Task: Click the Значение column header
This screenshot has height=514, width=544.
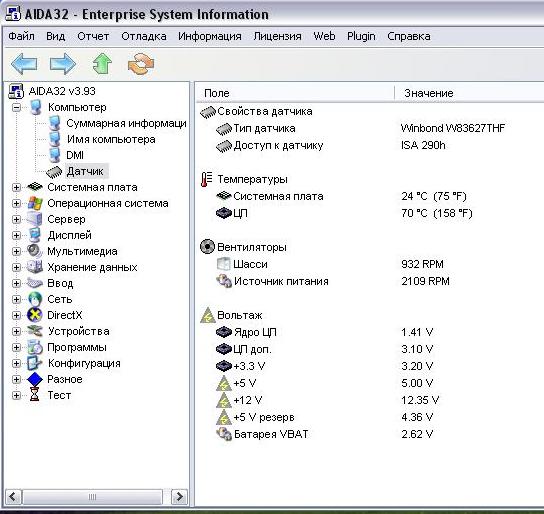Action: point(429,93)
